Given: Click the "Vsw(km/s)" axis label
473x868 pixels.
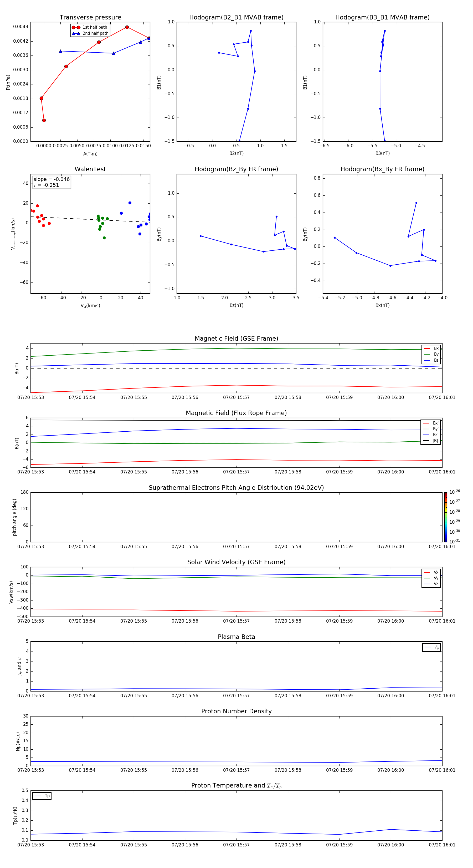Looking at the screenshot, I should (x=11, y=592).
